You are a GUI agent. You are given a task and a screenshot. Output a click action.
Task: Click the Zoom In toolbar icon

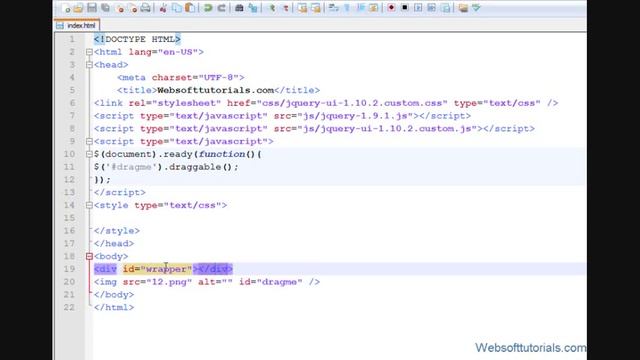[x=272, y=8]
